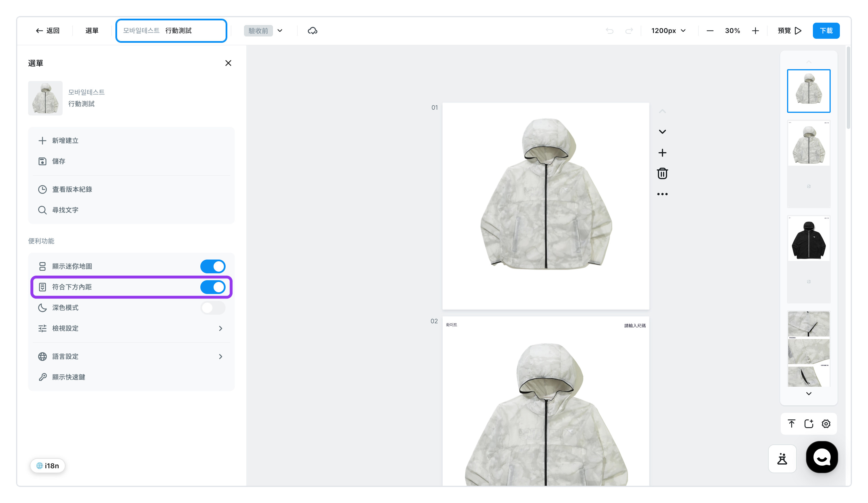Toggle the 符合下方內距 switch
This screenshot has height=503, width=868.
pos(213,287)
